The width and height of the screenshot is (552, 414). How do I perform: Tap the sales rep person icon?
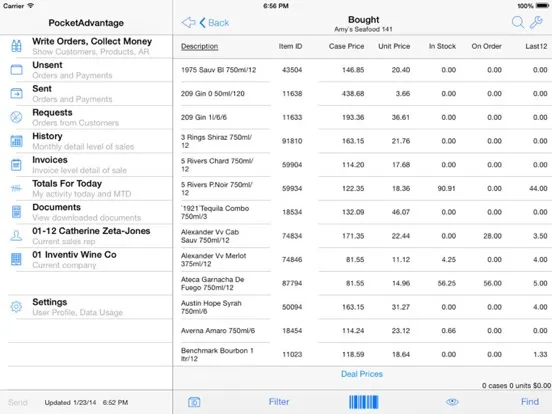tap(16, 236)
